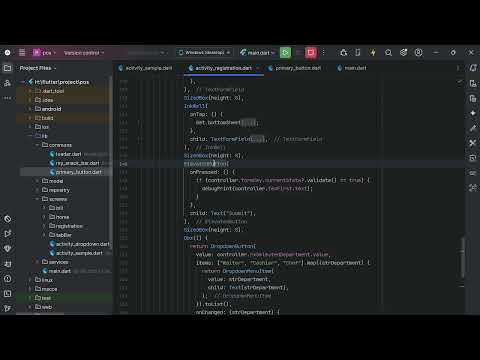Click the inspection checkmark widget at the editor's top right

[x=460, y=81]
